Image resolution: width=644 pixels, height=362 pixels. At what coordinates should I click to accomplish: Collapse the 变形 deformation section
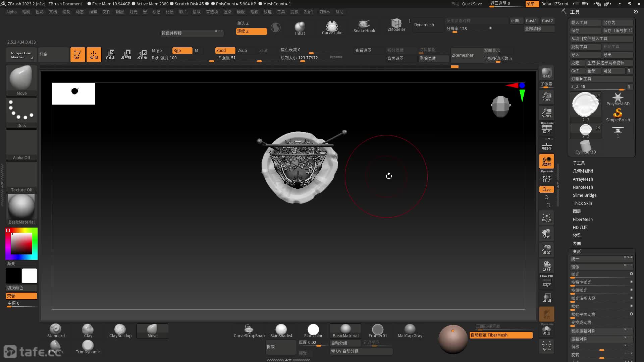tap(577, 251)
